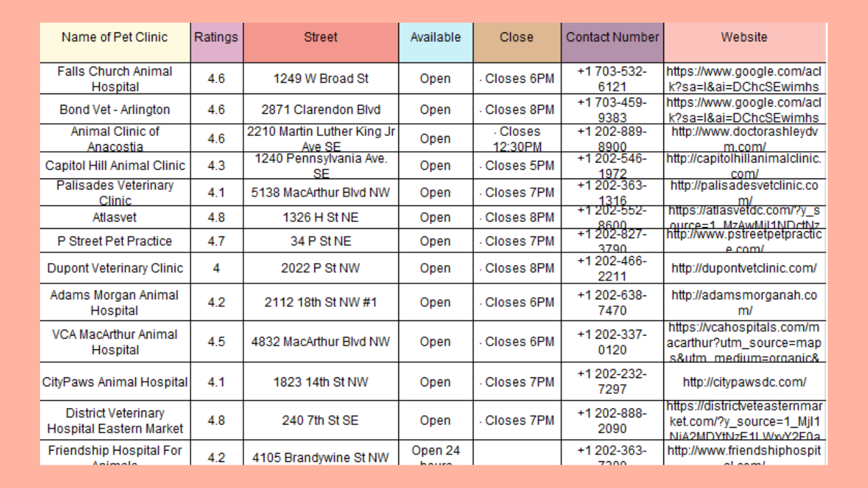
Task: Click the phone number "+1 202-337-0120"
Action: (613, 342)
